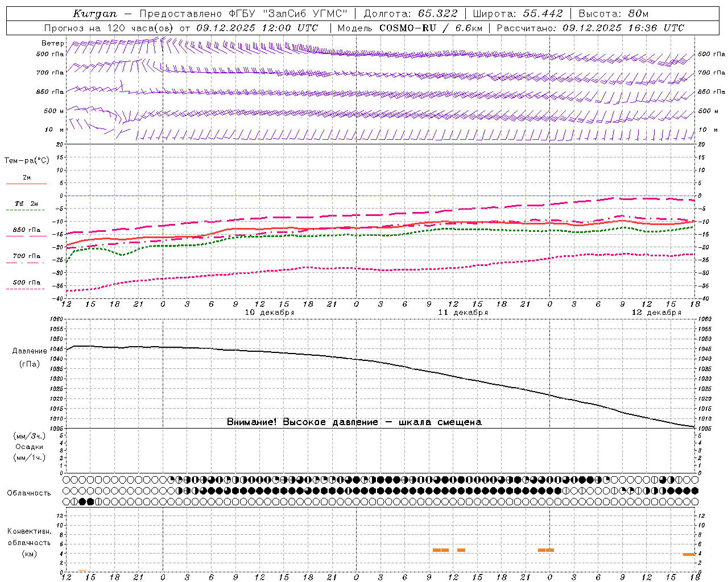This screenshot has width=728, height=582.
Task: Select the 'Долгота: 65.322' longitude value
Action: (411, 14)
